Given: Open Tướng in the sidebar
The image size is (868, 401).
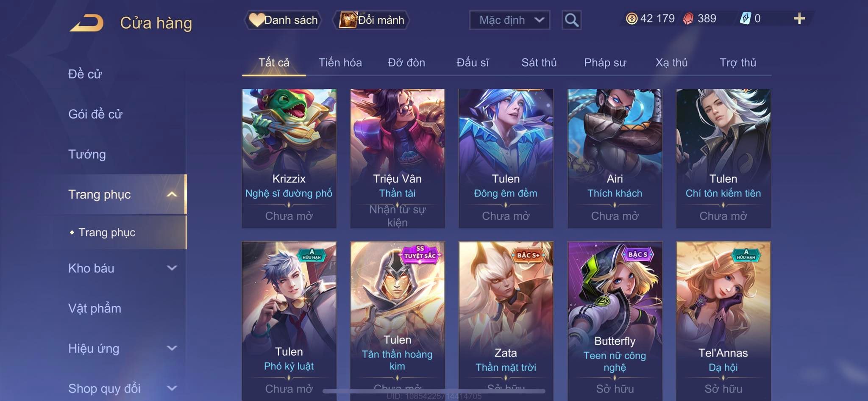Looking at the screenshot, I should [x=87, y=154].
